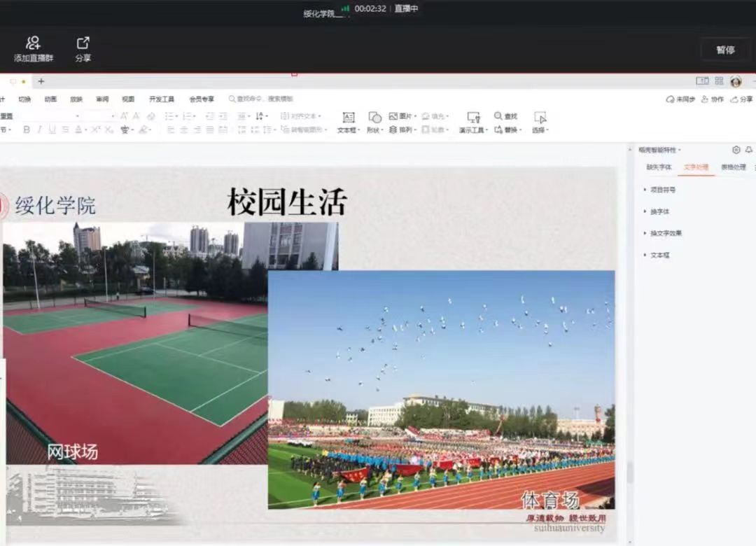Toggle italic formatting
Image resolution: width=756 pixels, height=546 pixels.
[x=39, y=129]
